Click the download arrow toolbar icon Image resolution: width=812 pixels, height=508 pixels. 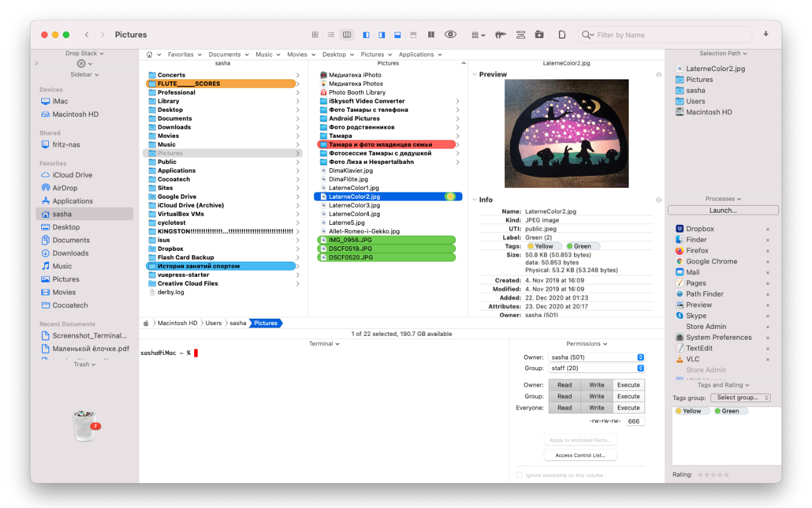point(766,34)
